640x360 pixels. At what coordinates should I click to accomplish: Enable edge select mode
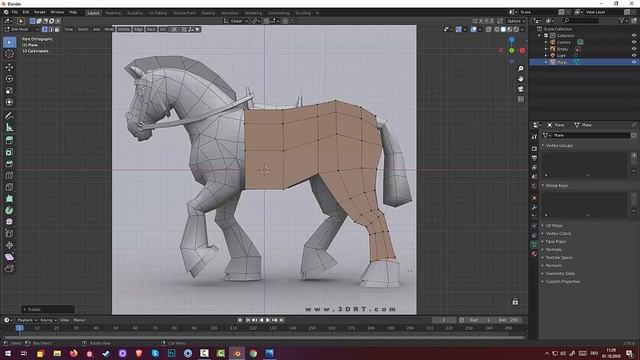tap(51, 29)
